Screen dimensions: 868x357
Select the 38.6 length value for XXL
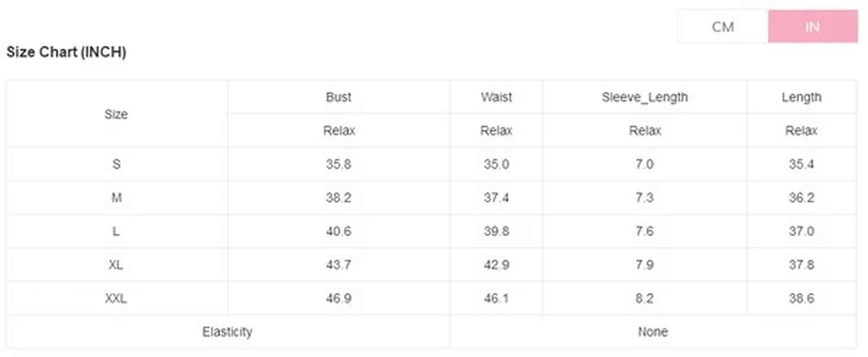[x=801, y=298]
